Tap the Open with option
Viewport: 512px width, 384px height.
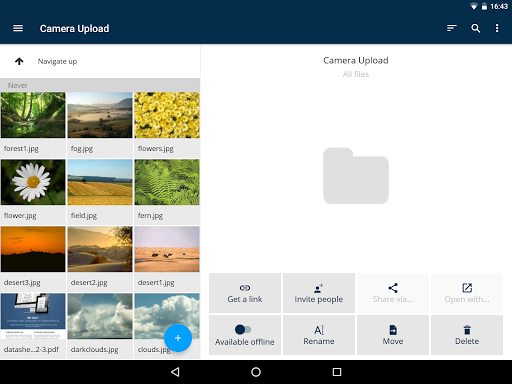(467, 293)
